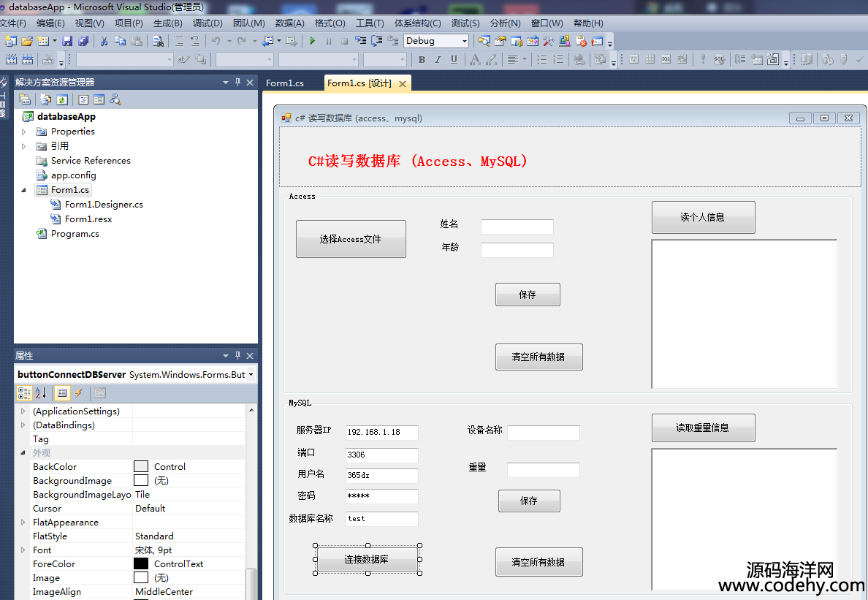
Task: Open the Toolbox hammer-and-wrench icon
Action: coord(549,40)
